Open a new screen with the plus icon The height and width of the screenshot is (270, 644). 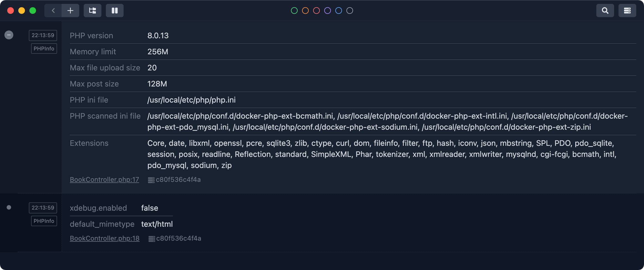click(x=70, y=11)
